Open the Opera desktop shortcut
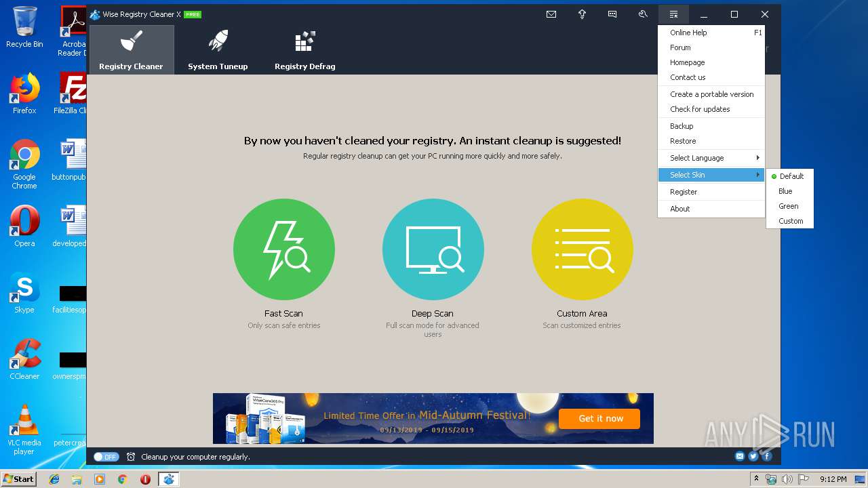Screen dimensions: 868x488 click(24, 226)
